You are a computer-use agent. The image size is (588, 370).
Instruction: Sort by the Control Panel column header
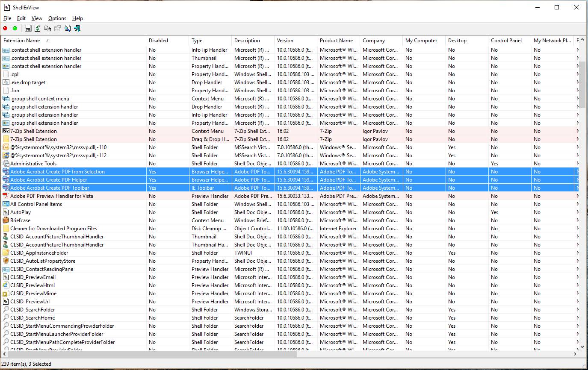coord(509,41)
